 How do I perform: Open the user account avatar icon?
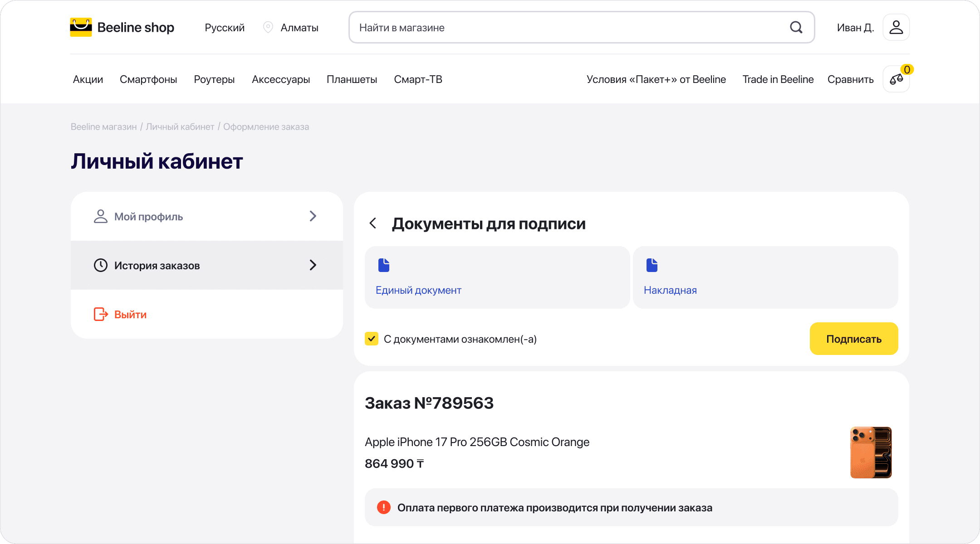click(896, 27)
